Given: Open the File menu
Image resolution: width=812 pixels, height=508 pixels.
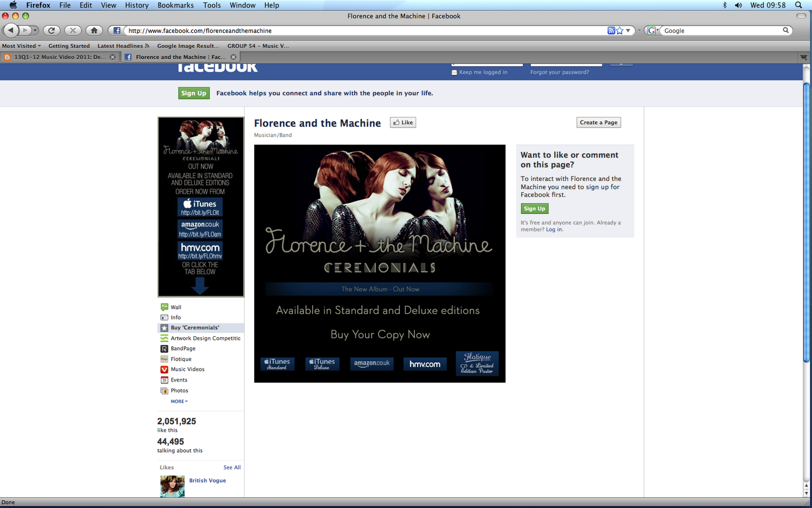Looking at the screenshot, I should pos(65,5).
